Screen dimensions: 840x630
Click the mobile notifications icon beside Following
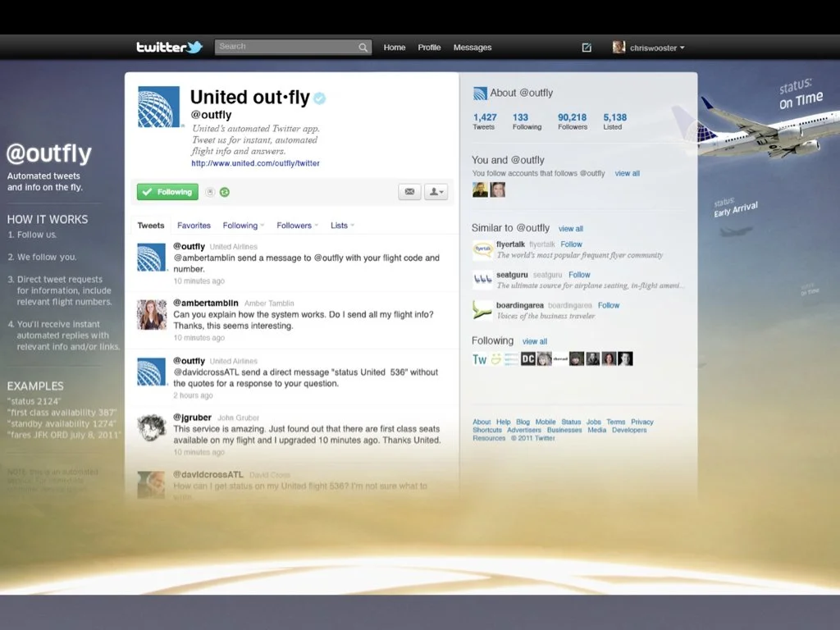click(210, 192)
